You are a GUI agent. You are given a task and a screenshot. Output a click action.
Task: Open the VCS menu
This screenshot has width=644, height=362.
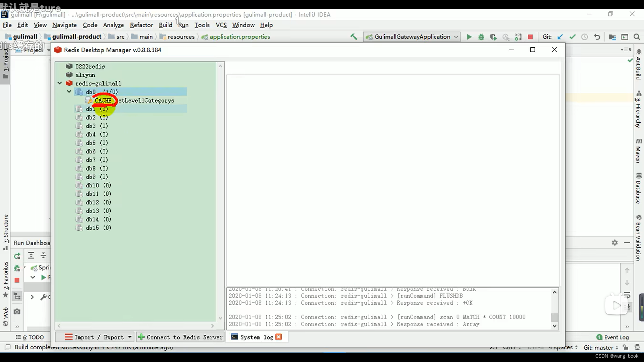pyautogui.click(x=221, y=25)
